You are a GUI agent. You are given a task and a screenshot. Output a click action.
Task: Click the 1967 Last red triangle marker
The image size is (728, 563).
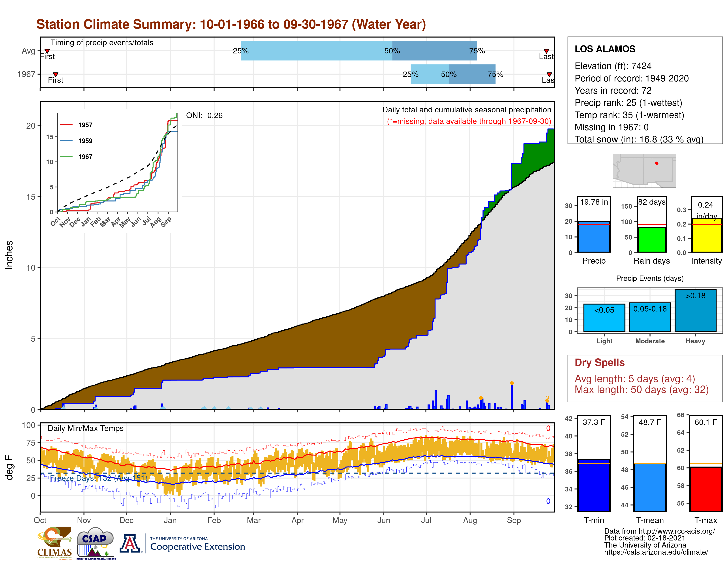[x=549, y=75]
